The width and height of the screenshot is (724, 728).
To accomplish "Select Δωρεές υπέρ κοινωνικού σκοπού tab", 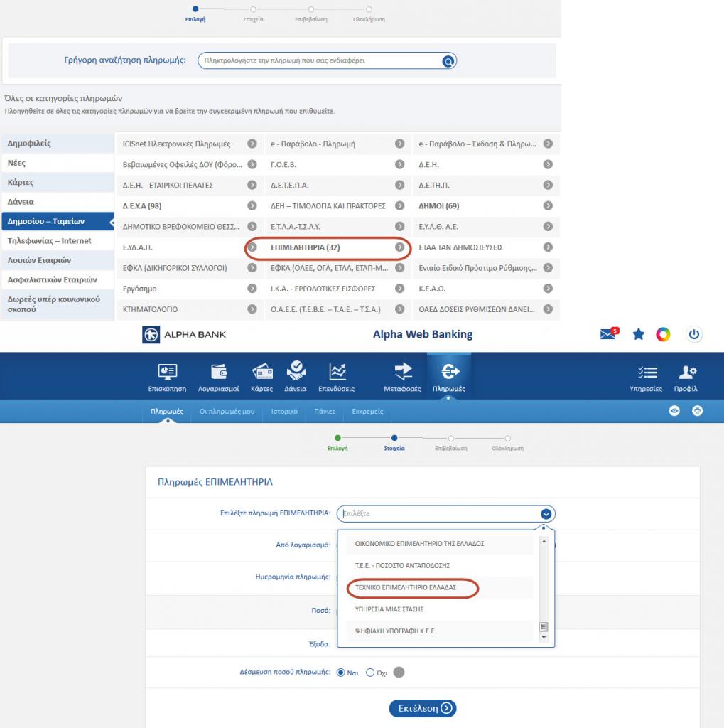I will coord(58,304).
